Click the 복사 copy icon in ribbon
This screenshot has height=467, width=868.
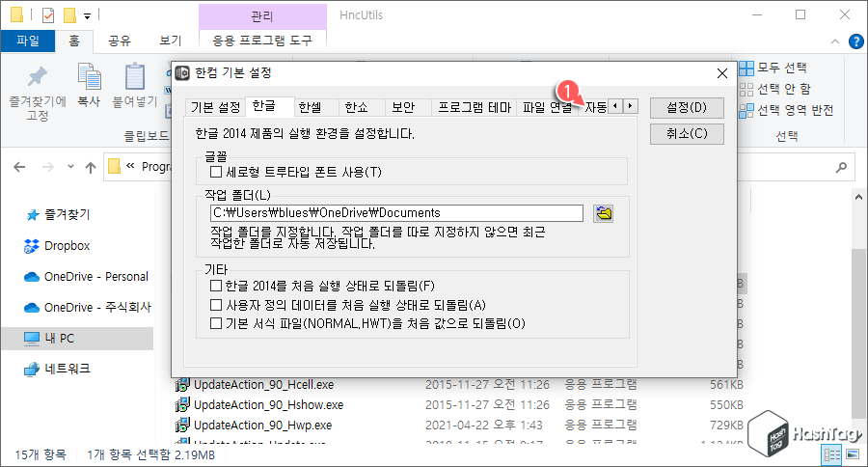click(89, 76)
